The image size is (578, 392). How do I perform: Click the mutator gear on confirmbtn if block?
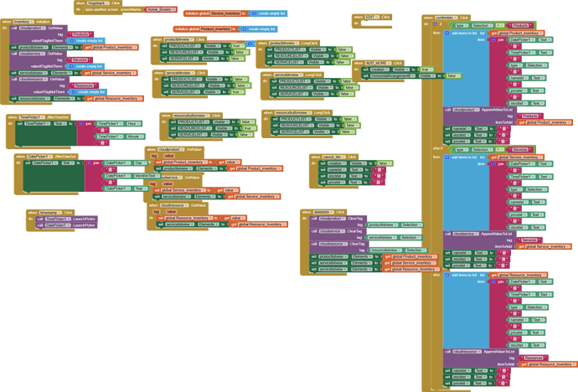(x=436, y=25)
